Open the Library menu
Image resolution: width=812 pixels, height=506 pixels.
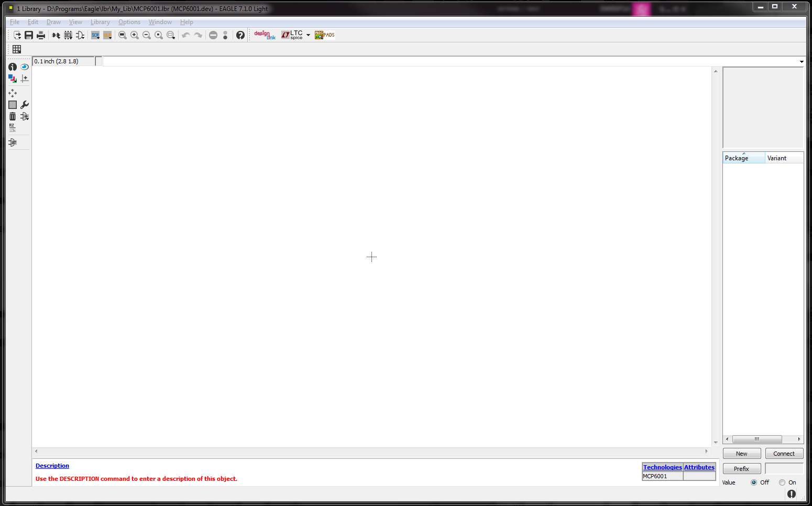tap(100, 22)
